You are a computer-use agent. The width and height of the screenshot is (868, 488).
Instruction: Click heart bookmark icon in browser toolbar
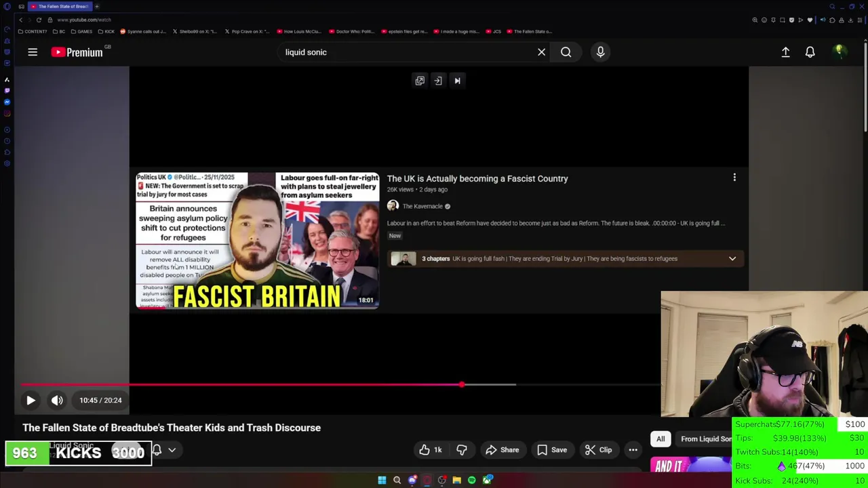pyautogui.click(x=808, y=20)
